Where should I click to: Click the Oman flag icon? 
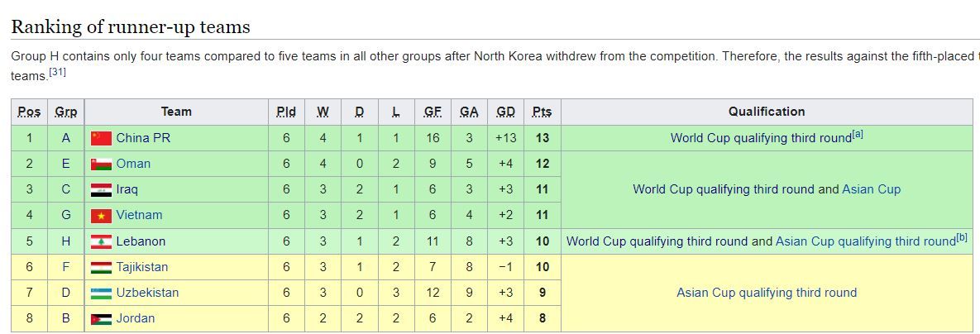coord(101,164)
